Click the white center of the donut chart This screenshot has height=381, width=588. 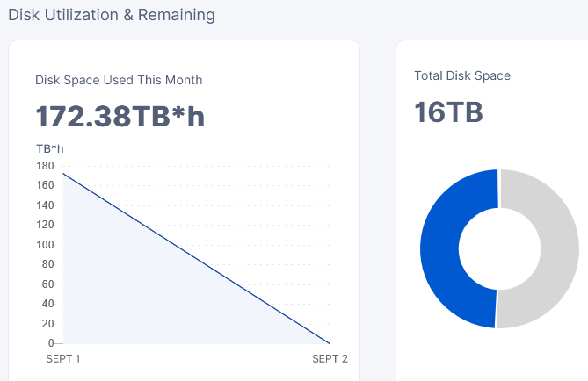click(499, 248)
